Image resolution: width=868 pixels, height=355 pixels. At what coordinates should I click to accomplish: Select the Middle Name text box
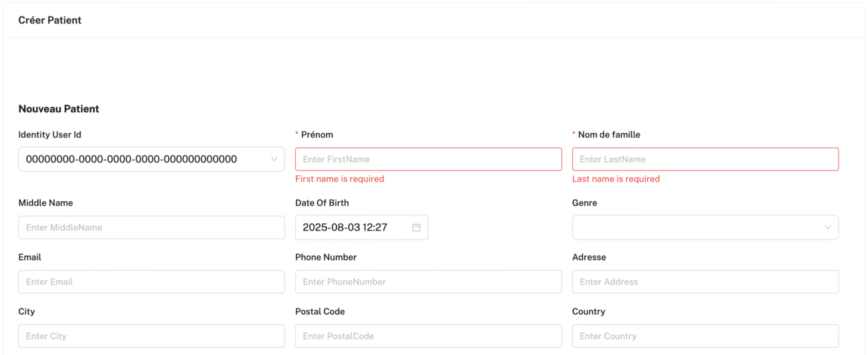pyautogui.click(x=152, y=227)
